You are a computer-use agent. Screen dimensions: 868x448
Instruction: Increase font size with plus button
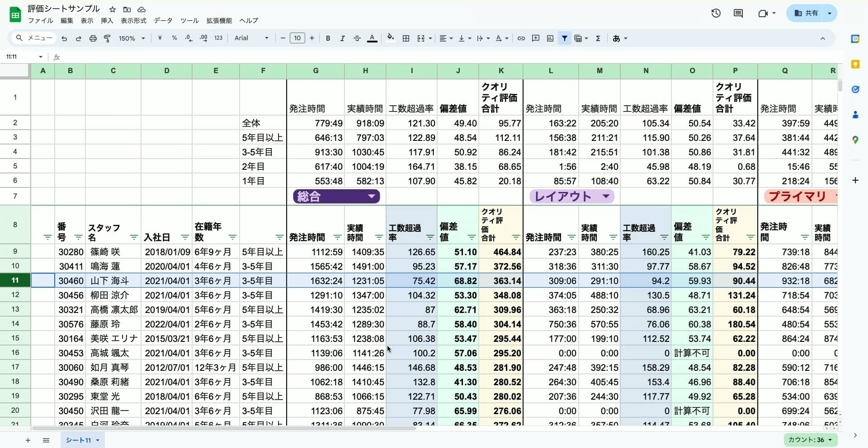[312, 38]
